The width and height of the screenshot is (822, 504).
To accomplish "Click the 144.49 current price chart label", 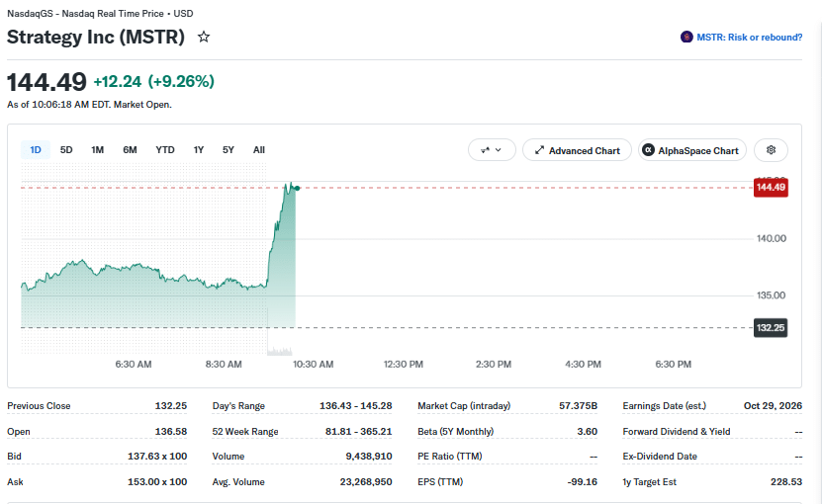I will tap(771, 188).
